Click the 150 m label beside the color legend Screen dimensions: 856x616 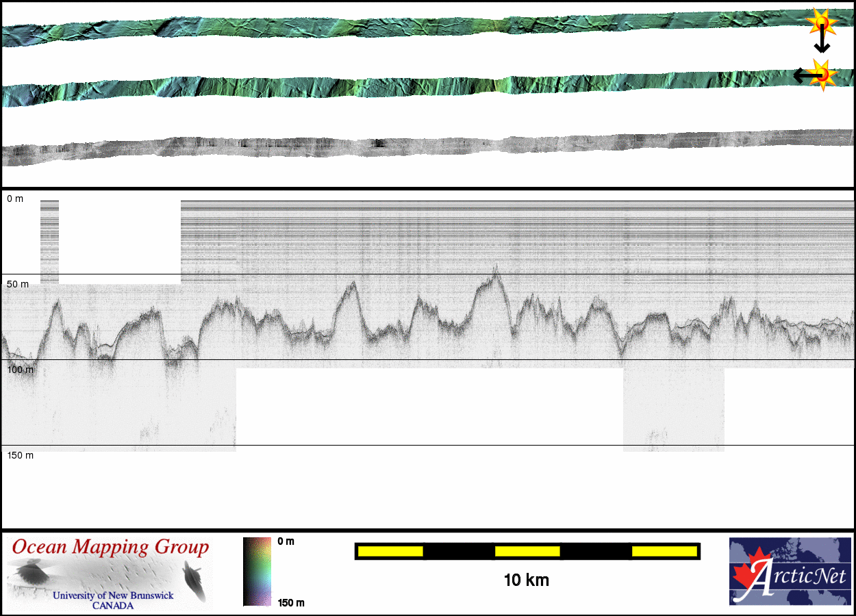point(291,602)
